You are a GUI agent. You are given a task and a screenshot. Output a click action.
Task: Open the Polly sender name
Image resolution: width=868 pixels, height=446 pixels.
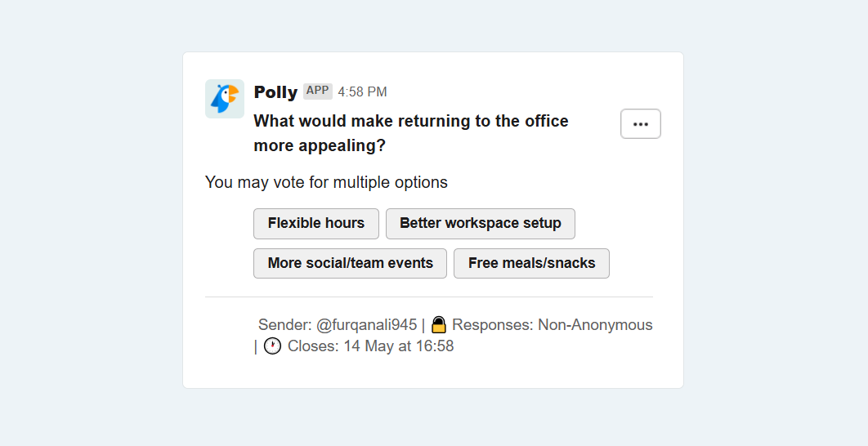coord(275,91)
